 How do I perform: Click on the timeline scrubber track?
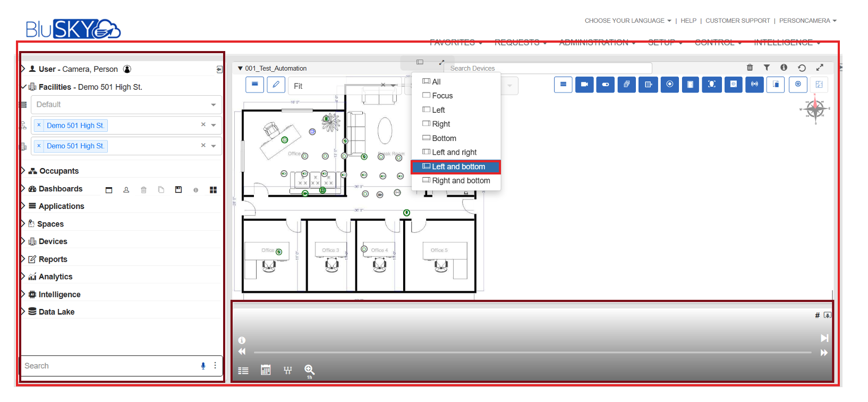[x=532, y=353]
